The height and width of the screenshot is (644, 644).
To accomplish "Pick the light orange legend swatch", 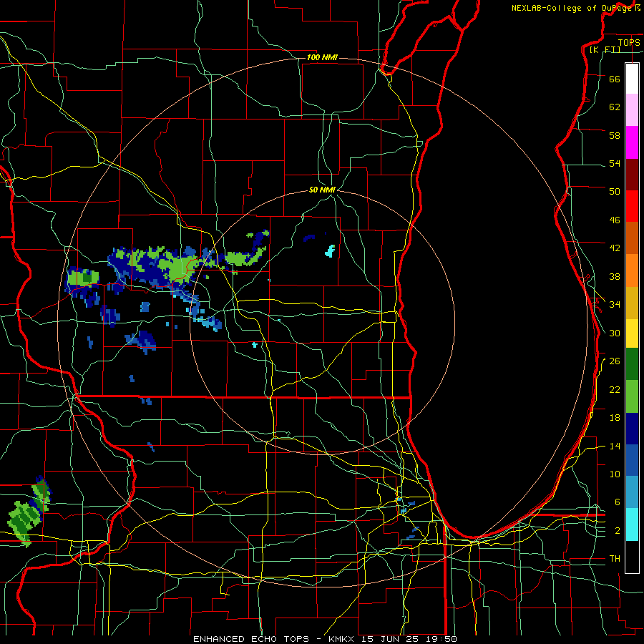I will [x=632, y=270].
